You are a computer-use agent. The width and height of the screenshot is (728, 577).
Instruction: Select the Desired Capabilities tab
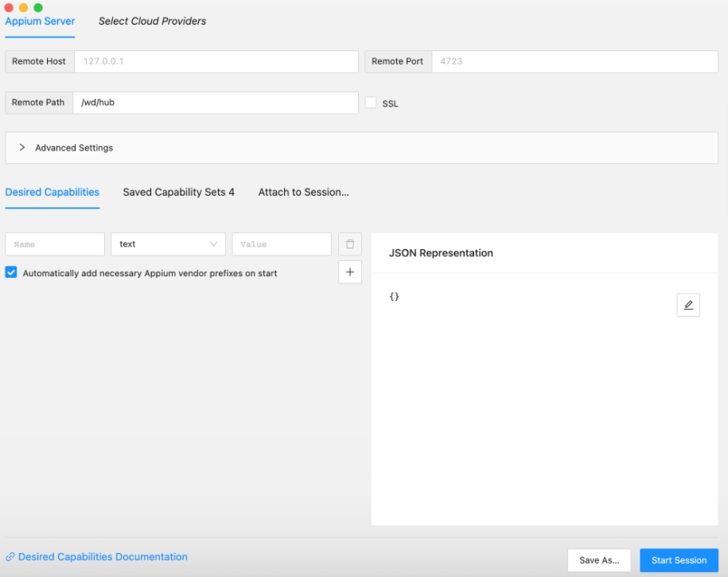point(53,192)
